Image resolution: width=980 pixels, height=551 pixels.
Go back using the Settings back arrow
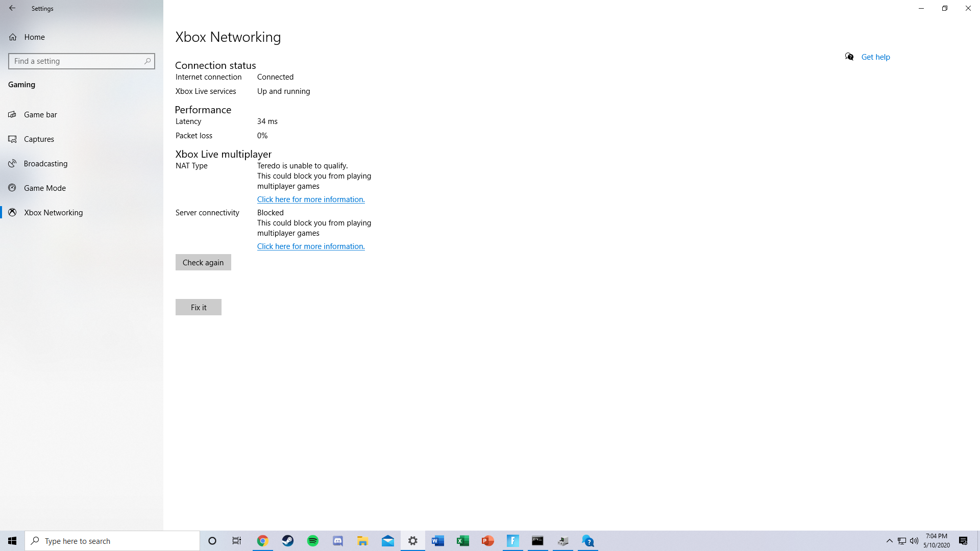tap(12, 8)
